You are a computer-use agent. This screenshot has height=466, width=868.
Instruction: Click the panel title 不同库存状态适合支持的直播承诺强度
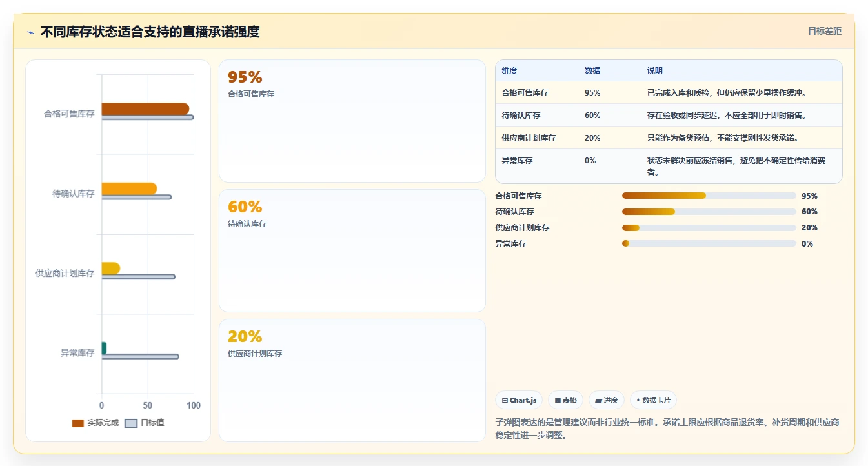(150, 32)
